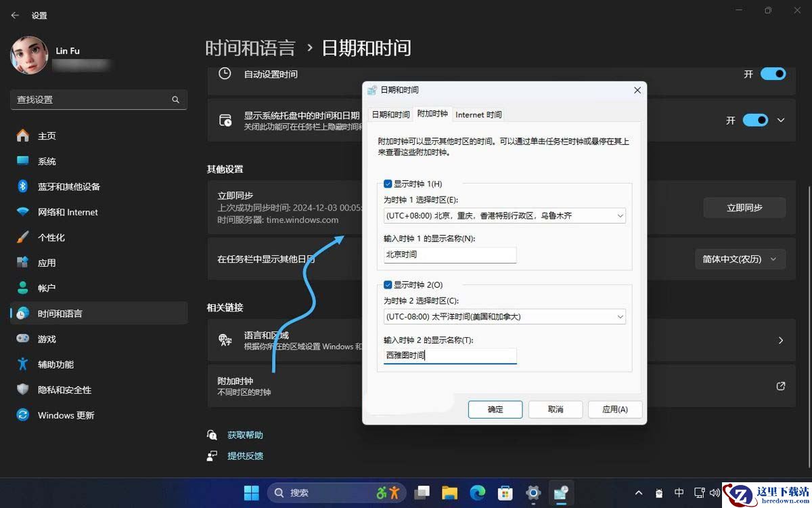
Task: Open the 隐私和安全性 shield icon
Action: tap(23, 390)
